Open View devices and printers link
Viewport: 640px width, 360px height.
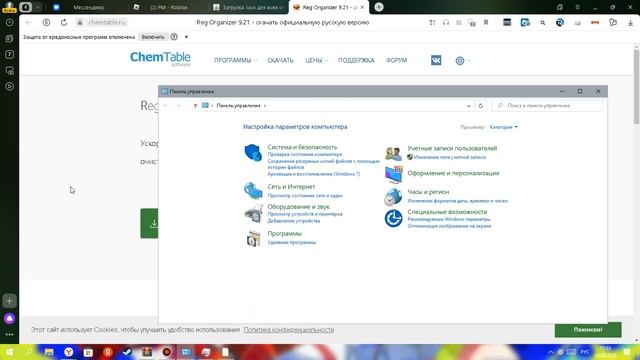pos(305,214)
